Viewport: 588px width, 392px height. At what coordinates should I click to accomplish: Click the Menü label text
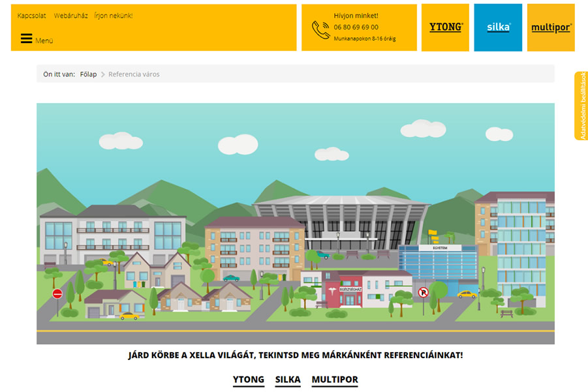pyautogui.click(x=44, y=40)
